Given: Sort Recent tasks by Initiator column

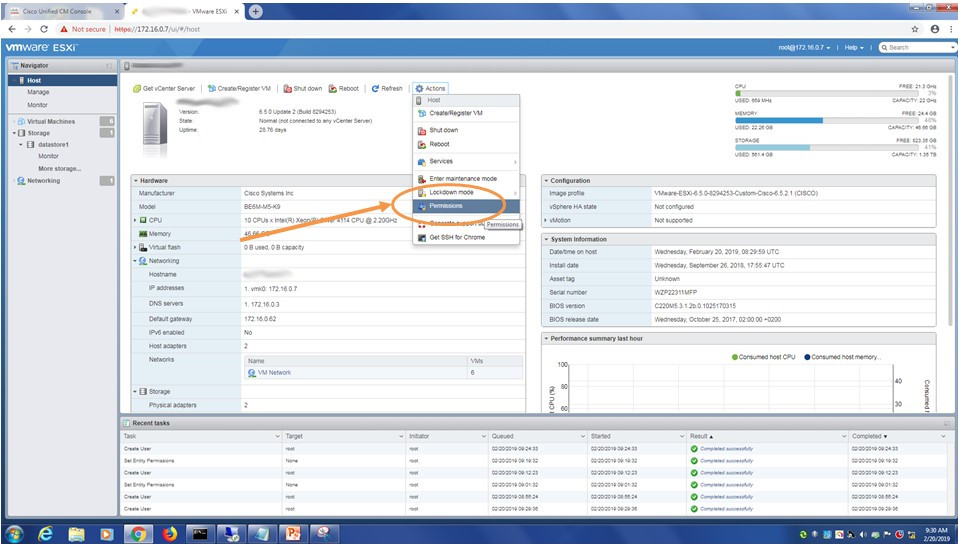Looking at the screenshot, I should (447, 436).
